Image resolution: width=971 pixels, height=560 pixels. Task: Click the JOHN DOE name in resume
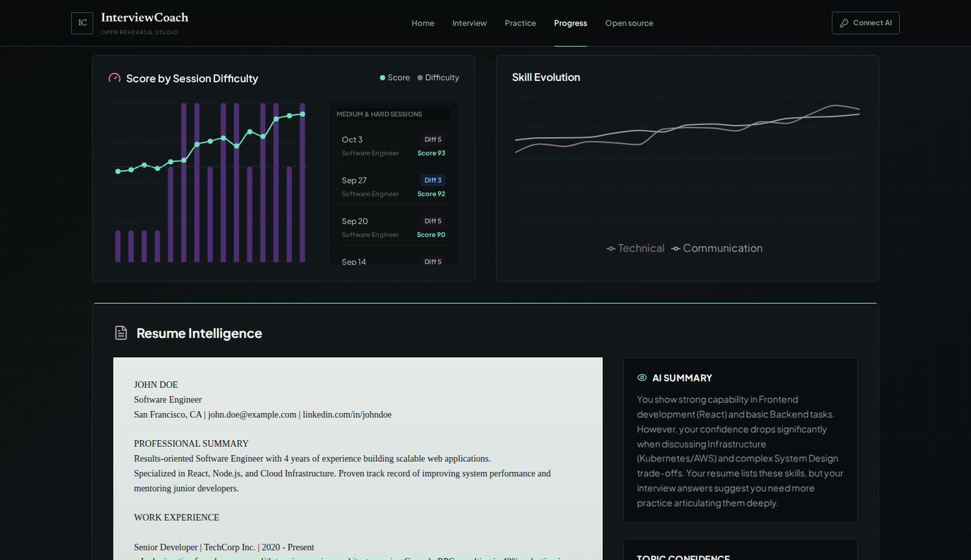(156, 384)
